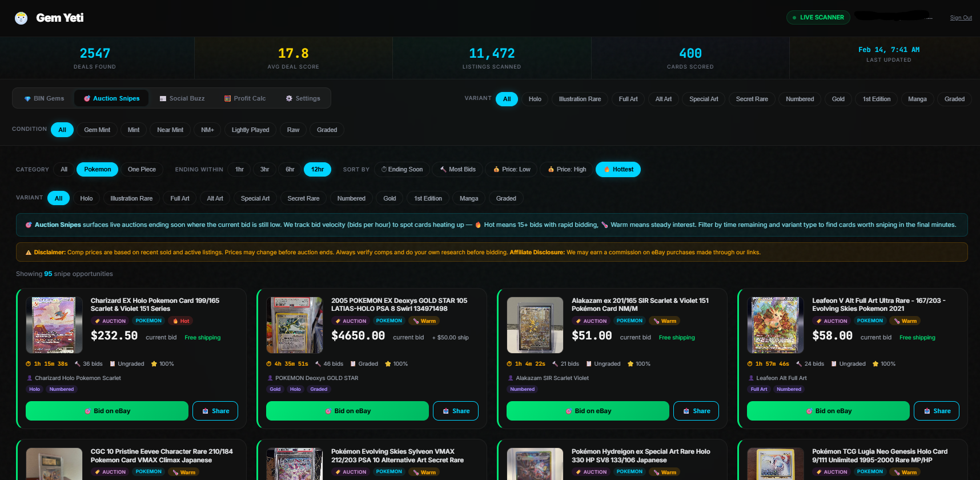Image resolution: width=980 pixels, height=480 pixels.
Task: Select Secret Rare in the top variant filter
Action: coord(752,99)
